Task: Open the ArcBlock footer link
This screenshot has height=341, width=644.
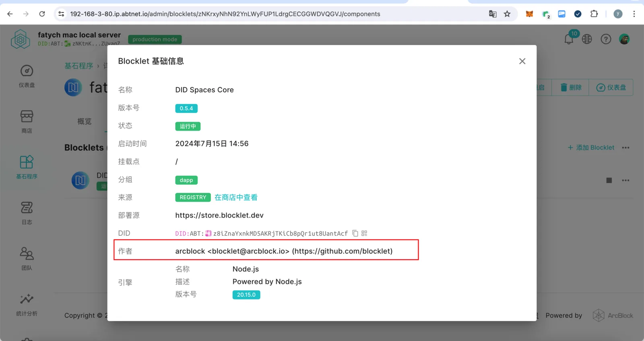Action: click(613, 316)
